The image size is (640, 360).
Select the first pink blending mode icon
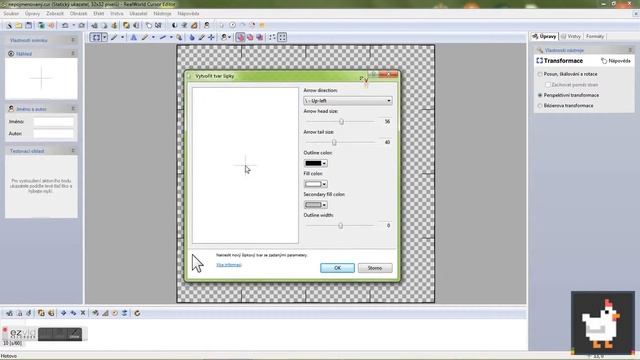click(240, 38)
